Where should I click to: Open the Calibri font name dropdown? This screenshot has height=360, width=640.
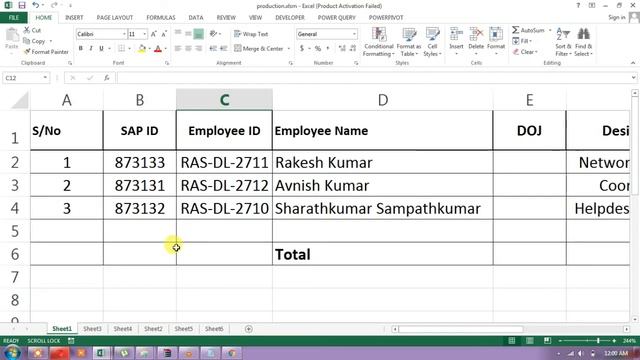tap(124, 34)
